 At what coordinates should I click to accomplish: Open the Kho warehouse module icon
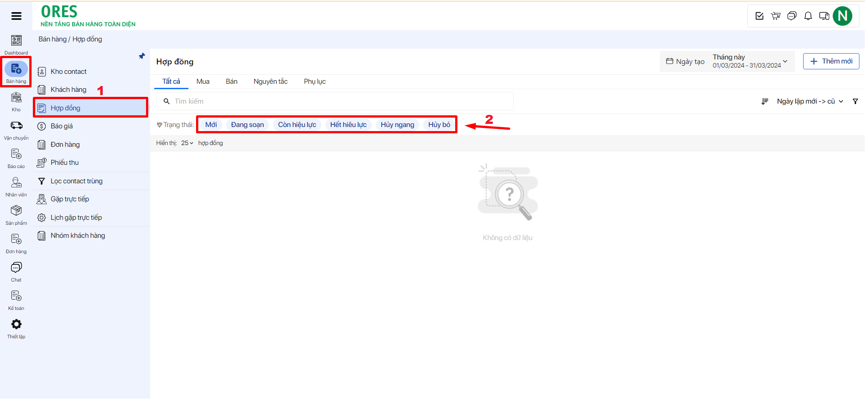click(16, 98)
